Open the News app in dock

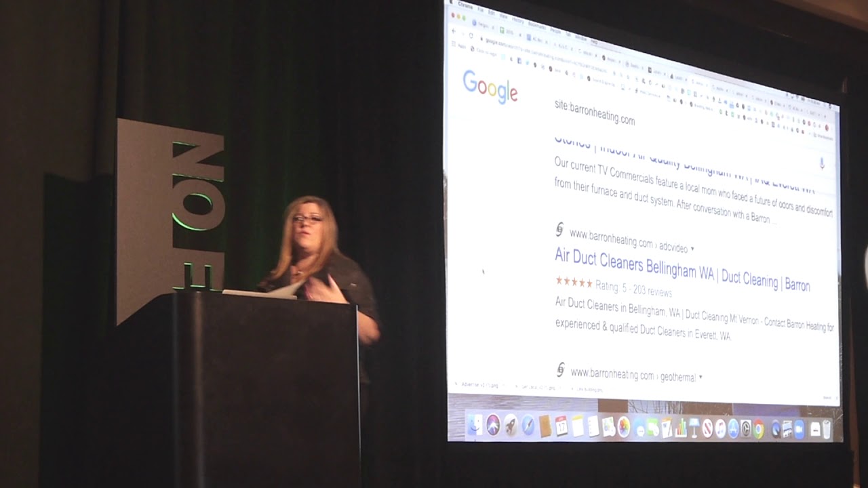pyautogui.click(x=707, y=428)
